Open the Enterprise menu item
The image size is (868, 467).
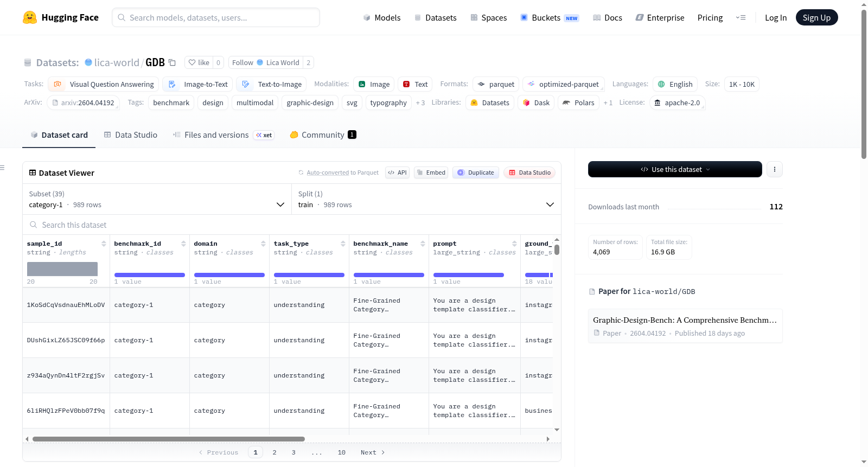click(660, 17)
